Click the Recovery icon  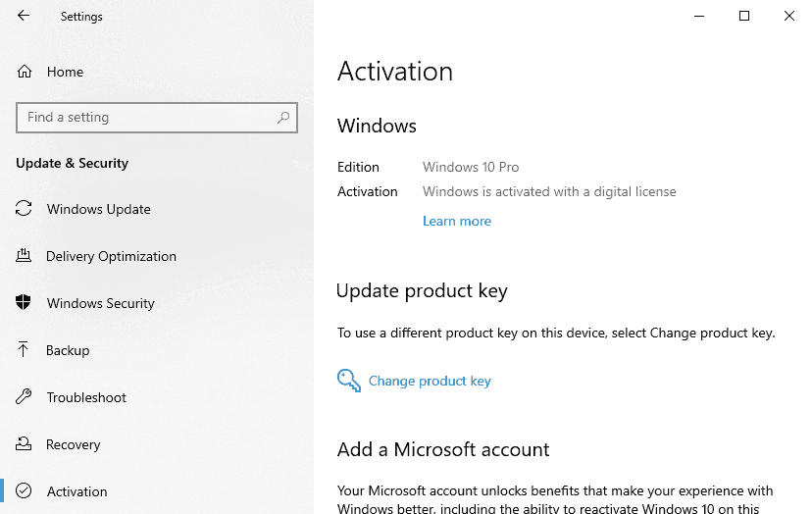[x=24, y=444]
